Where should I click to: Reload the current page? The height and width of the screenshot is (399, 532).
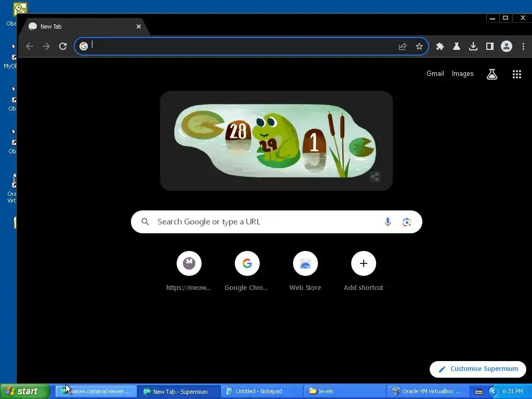pos(63,46)
